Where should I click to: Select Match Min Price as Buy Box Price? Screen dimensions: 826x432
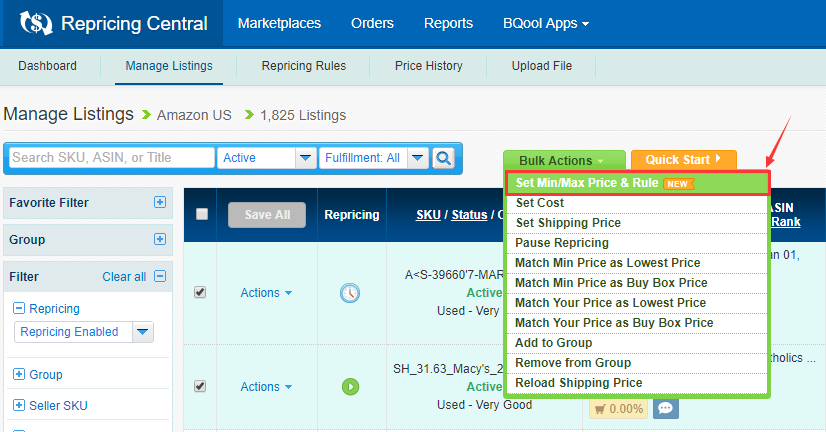click(x=637, y=283)
